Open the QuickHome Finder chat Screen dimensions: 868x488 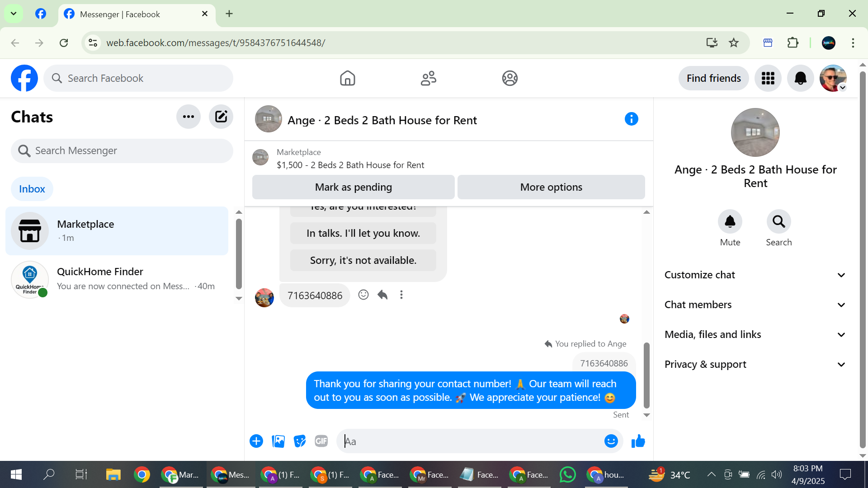click(117, 279)
